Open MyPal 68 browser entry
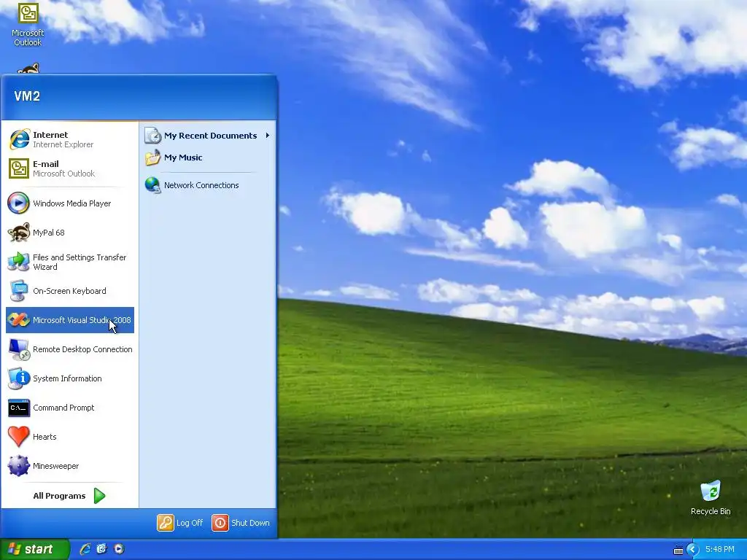Screen dimensions: 747x560 (x=70, y=233)
